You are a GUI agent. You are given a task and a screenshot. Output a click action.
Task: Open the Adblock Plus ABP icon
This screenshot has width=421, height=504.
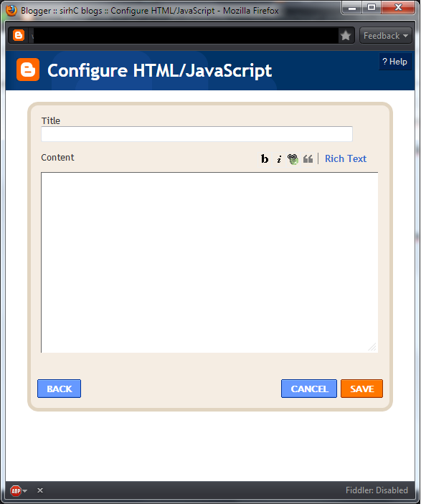(x=16, y=490)
